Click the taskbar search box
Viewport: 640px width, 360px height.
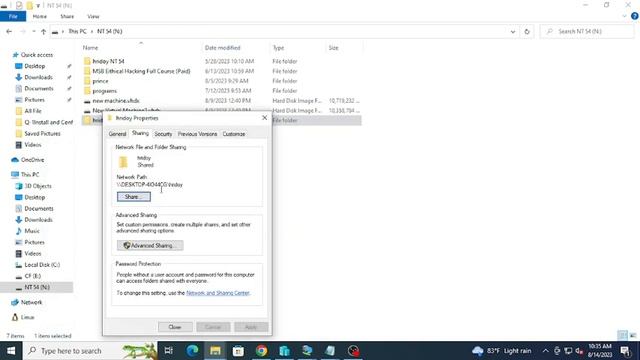pyautogui.click(x=90, y=351)
